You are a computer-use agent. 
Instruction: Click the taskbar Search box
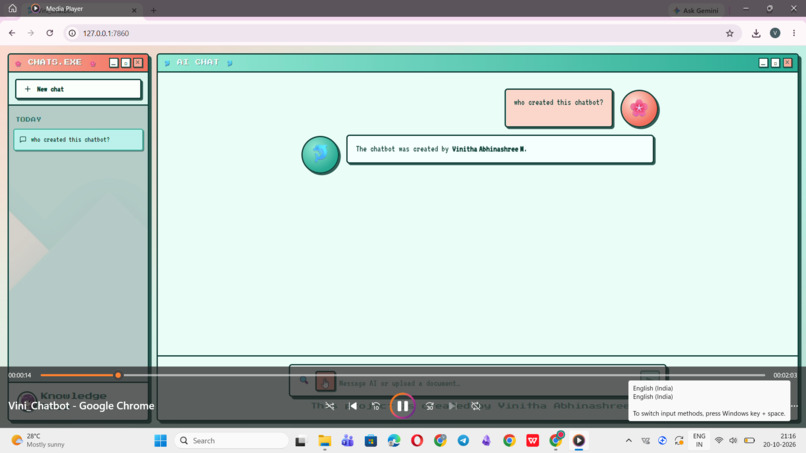coord(231,441)
